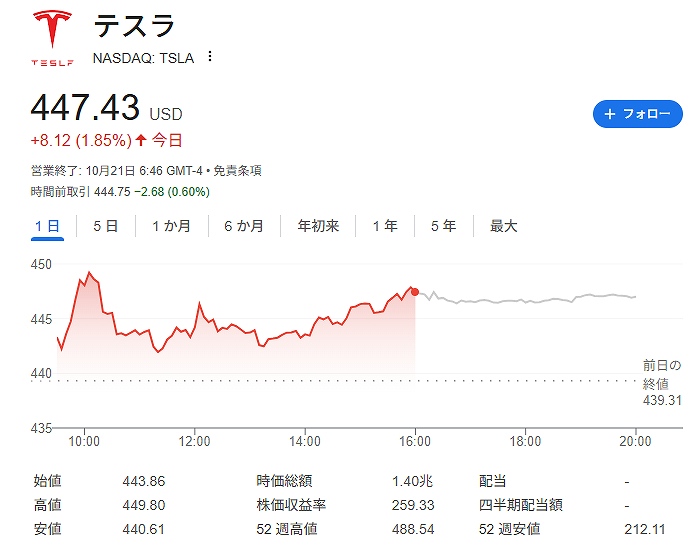Click the NASDAQ: TSLA ticker text

[143, 58]
